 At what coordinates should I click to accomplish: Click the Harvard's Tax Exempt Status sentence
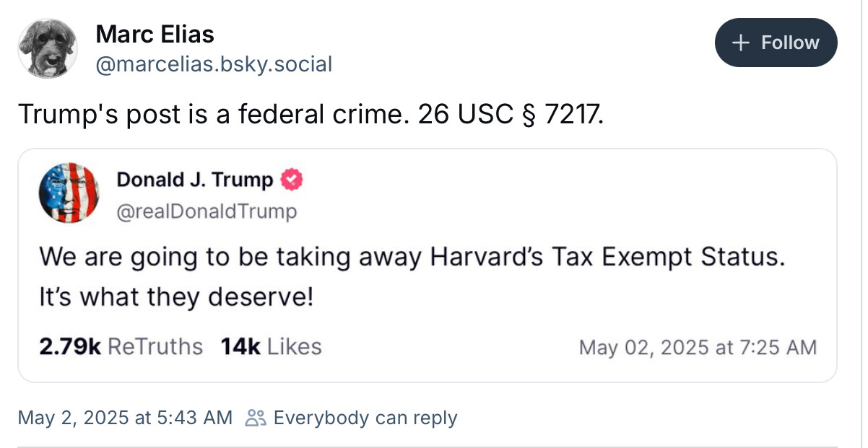point(410,258)
